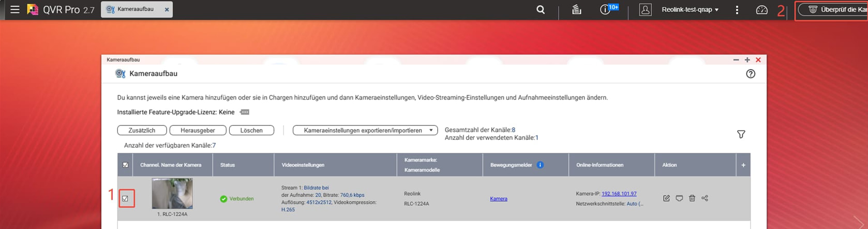
Task: Add column with plus icon in header
Action: pos(743,165)
